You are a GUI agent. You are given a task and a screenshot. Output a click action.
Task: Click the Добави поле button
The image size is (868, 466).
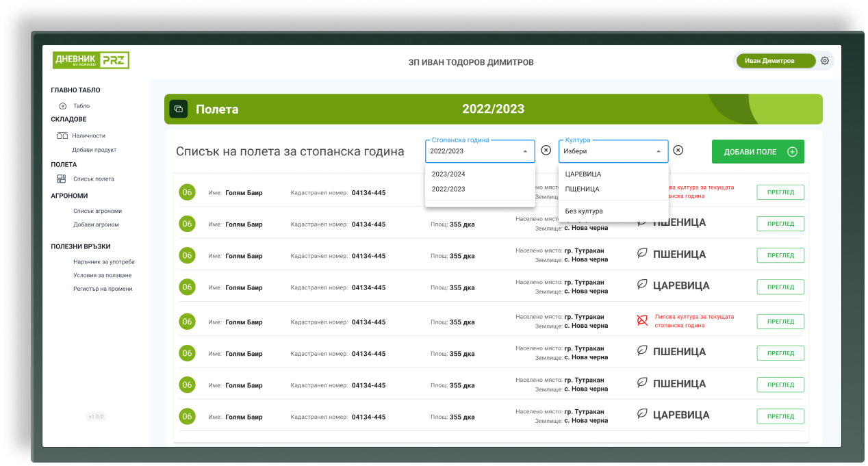coord(758,152)
